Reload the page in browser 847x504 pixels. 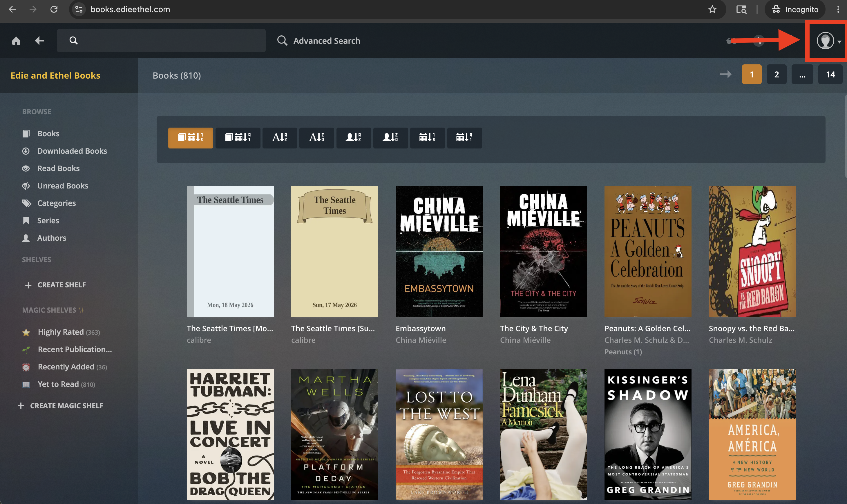(x=54, y=9)
